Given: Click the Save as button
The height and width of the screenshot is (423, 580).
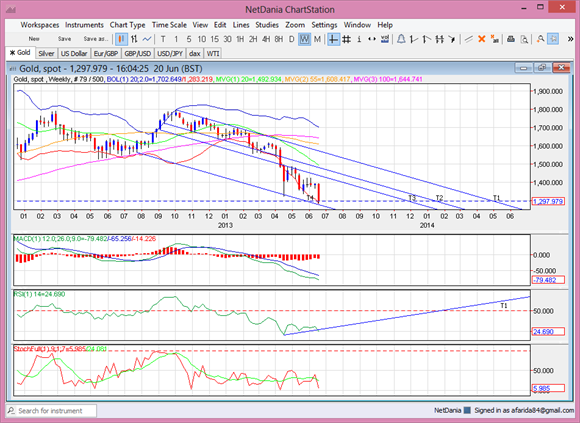Looking at the screenshot, I should pos(96,39).
